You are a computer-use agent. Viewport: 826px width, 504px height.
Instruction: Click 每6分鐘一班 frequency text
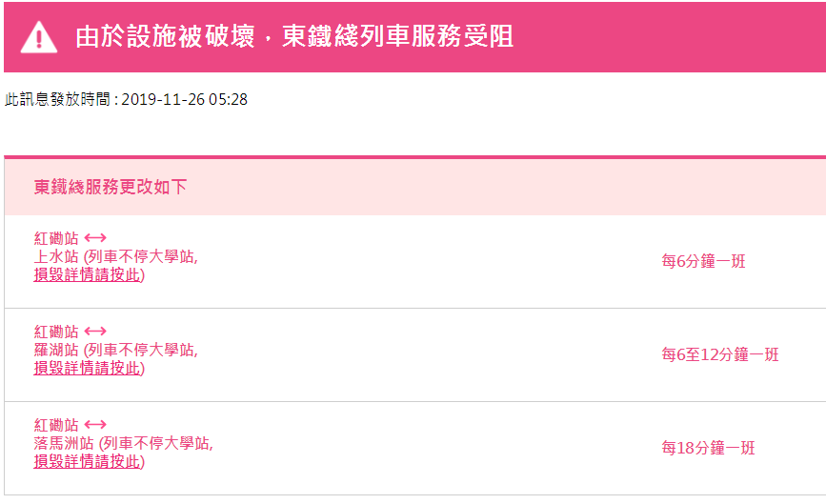pos(703,261)
